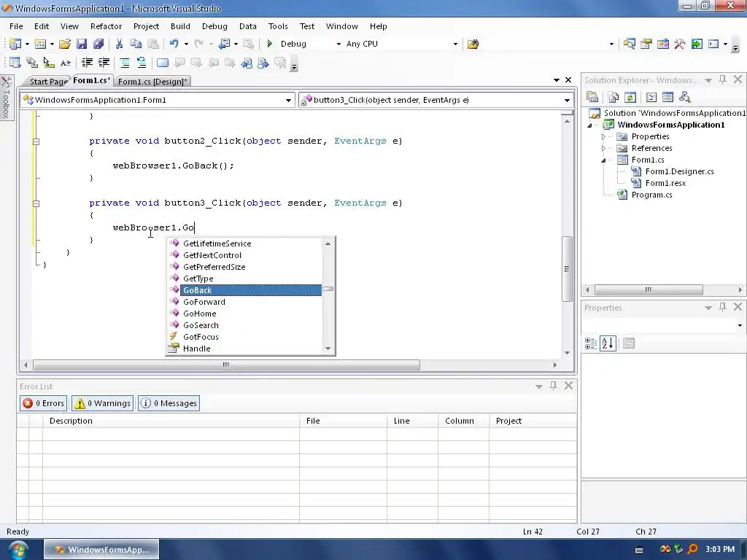Collapse the button2_Click method outline
Screen dimensions: 747x560
pos(36,141)
